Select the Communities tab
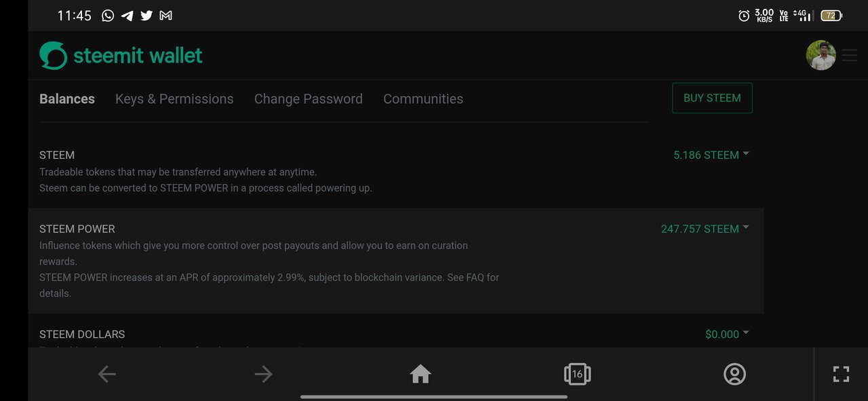The height and width of the screenshot is (401, 868). 423,99
